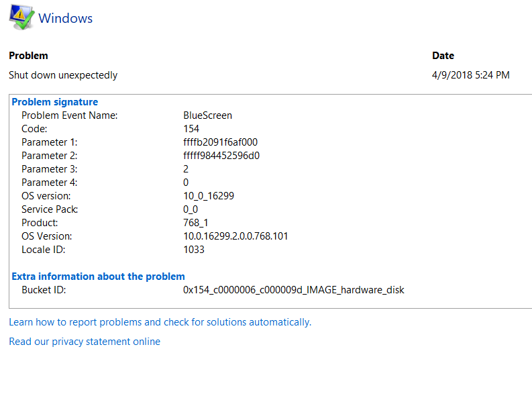
Task: Click the 'Bucket ID:' label
Action: 44,290
